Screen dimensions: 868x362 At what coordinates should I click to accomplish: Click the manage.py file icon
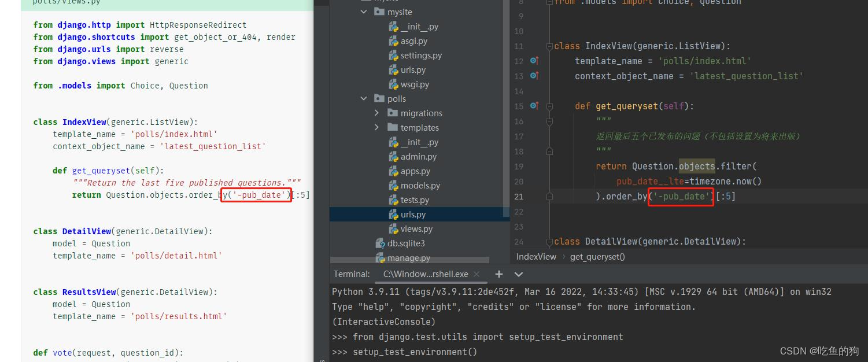tap(380, 257)
